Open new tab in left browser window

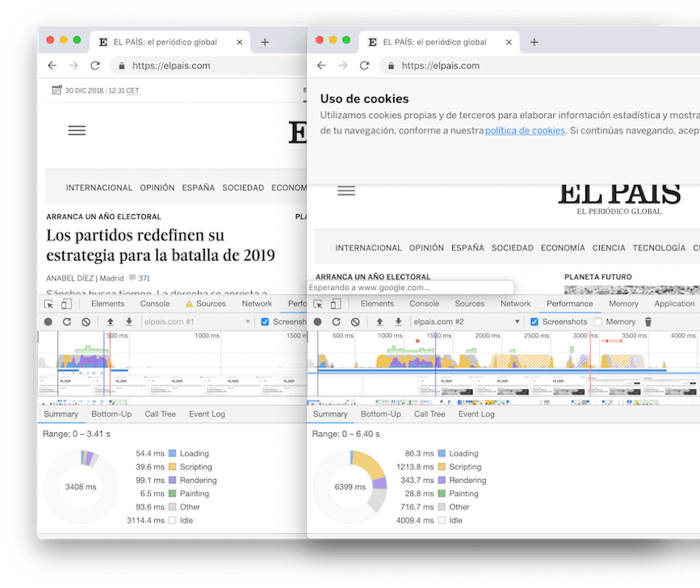pos(265,42)
